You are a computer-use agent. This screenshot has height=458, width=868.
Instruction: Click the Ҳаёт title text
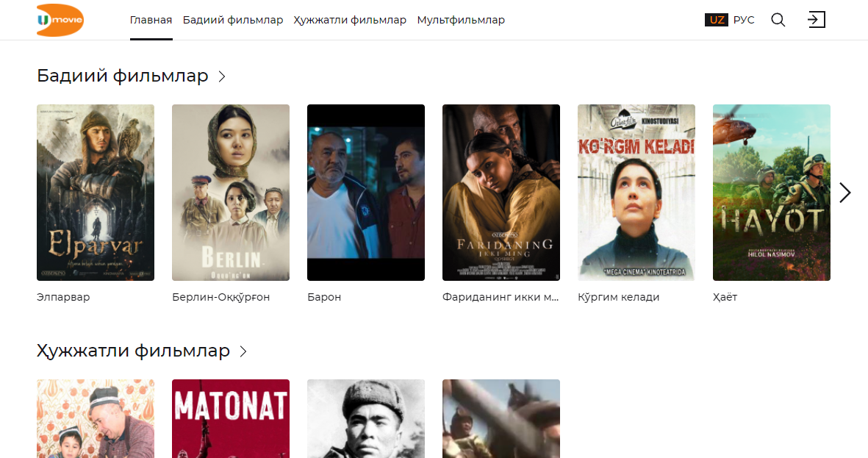pos(725,298)
